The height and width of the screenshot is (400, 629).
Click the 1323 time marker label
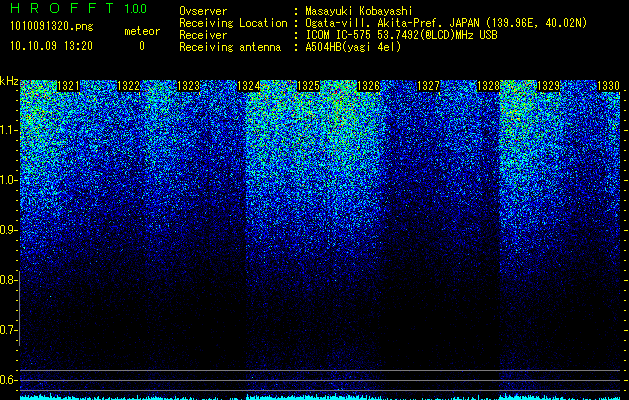coord(189,86)
